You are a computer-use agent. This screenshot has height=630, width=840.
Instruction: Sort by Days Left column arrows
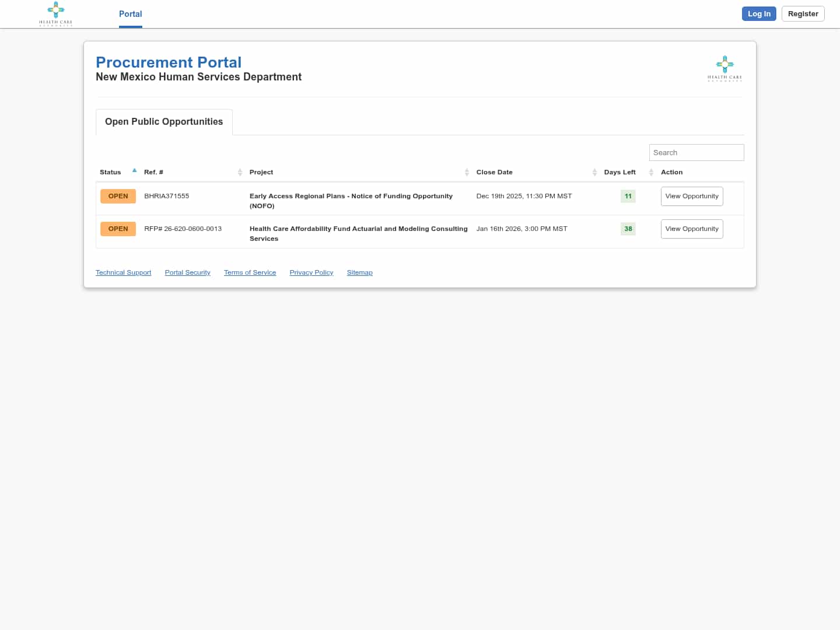[651, 172]
